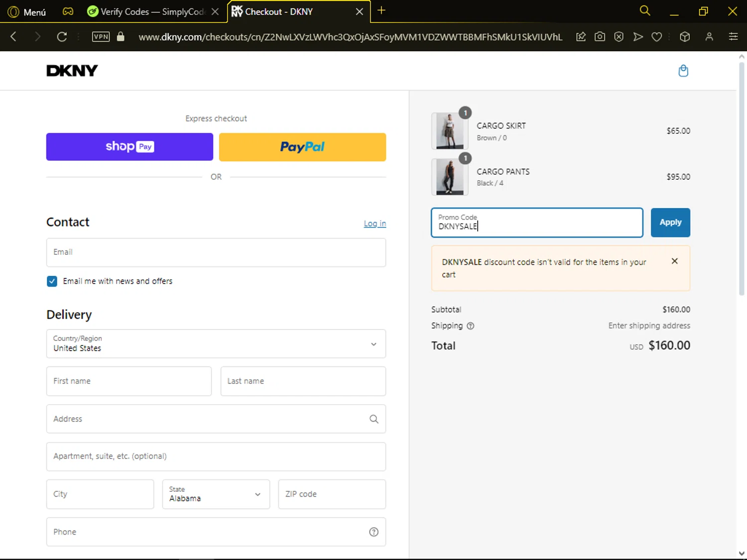The width and height of the screenshot is (747, 560).
Task: Open the ad blocker shield icon
Action: 619,36
